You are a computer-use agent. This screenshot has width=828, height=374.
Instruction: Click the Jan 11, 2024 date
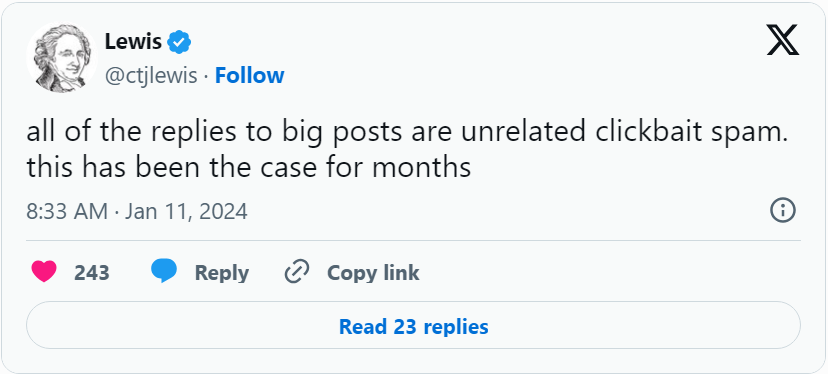coord(186,212)
